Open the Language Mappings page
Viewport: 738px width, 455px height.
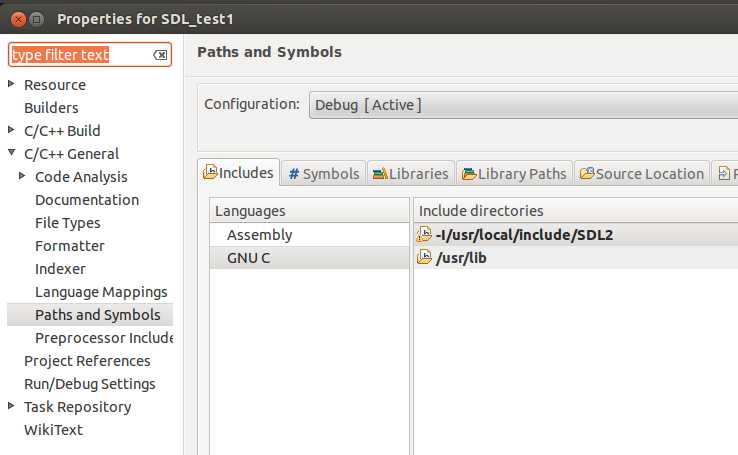coord(101,292)
